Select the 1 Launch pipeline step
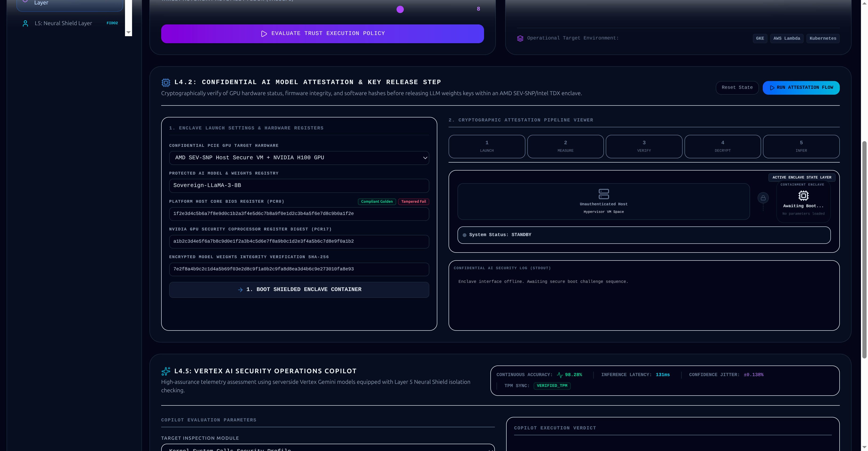Image resolution: width=868 pixels, height=451 pixels. [487, 147]
